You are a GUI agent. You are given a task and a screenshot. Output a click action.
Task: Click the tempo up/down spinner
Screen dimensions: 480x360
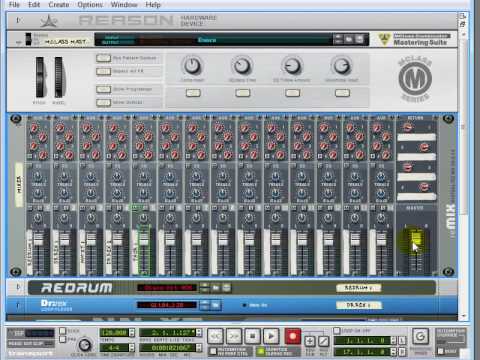point(132,332)
